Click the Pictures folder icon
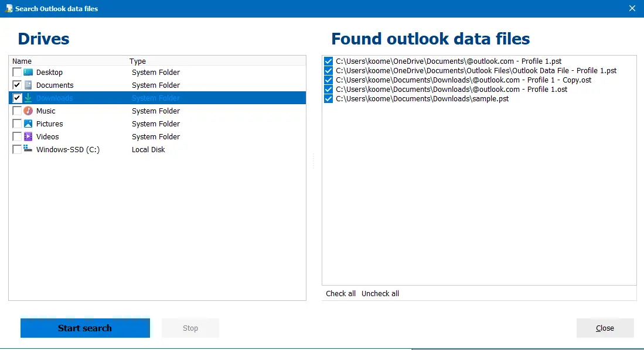This screenshot has width=644, height=350. click(27, 123)
